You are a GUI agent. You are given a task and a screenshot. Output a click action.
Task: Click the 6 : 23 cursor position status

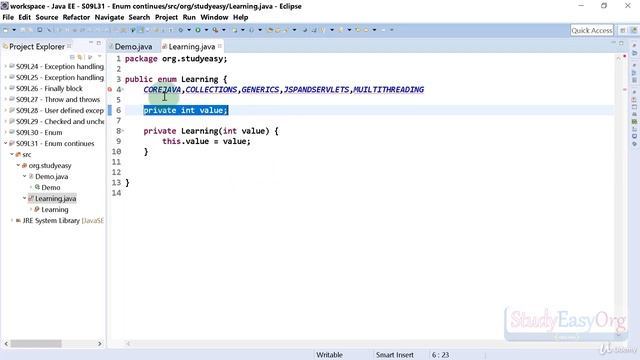(440, 355)
